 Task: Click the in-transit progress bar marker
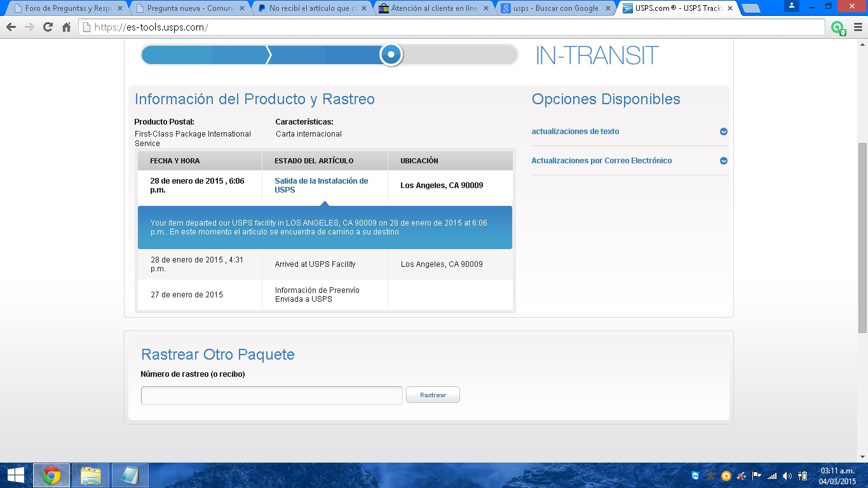pos(391,55)
